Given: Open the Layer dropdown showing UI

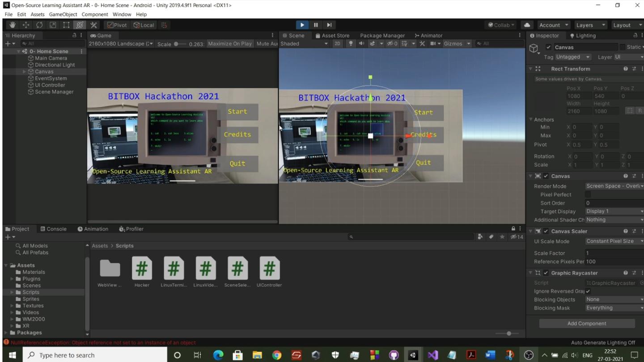Looking at the screenshot, I should [x=629, y=57].
